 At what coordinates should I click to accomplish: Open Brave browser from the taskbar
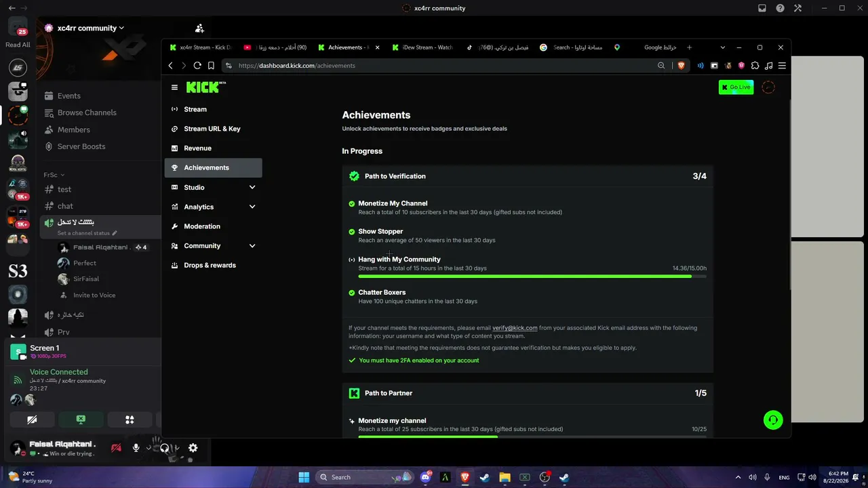coord(465,477)
